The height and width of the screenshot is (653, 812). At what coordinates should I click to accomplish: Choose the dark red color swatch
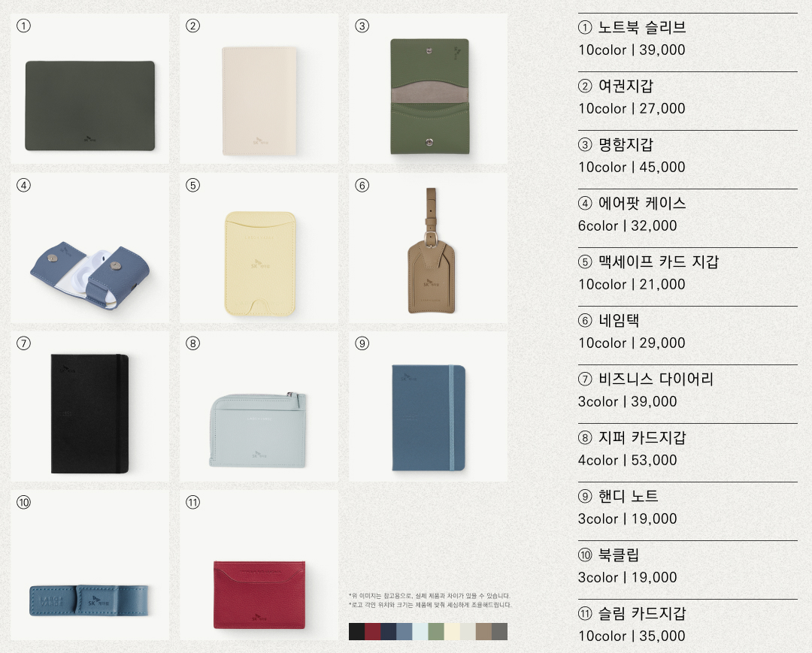coord(372,631)
